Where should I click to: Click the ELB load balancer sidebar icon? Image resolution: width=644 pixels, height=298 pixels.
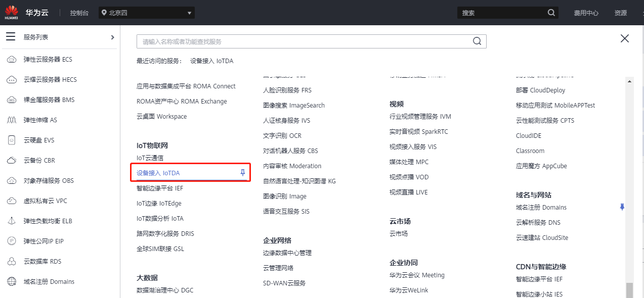point(11,221)
